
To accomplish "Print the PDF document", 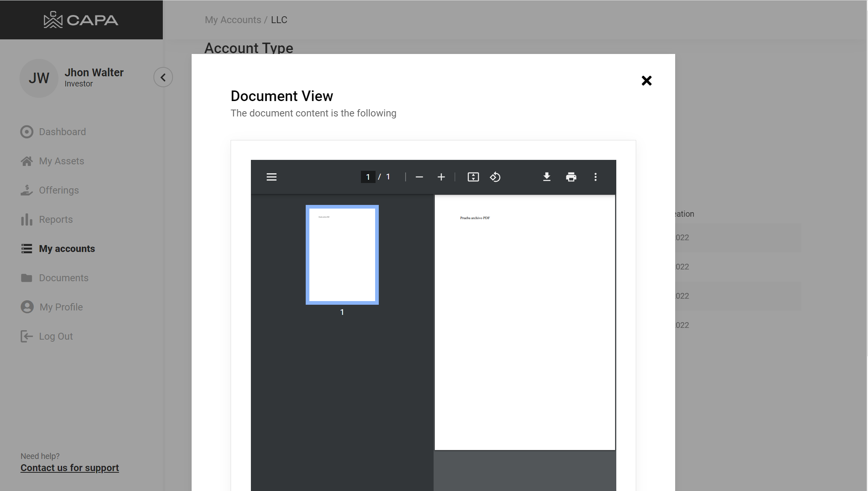I will coord(571,177).
